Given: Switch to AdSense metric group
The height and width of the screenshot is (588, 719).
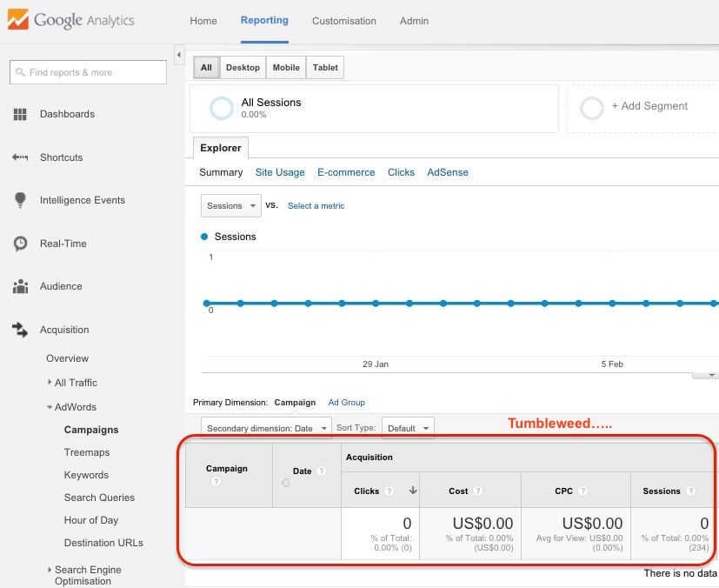Looking at the screenshot, I should [448, 172].
